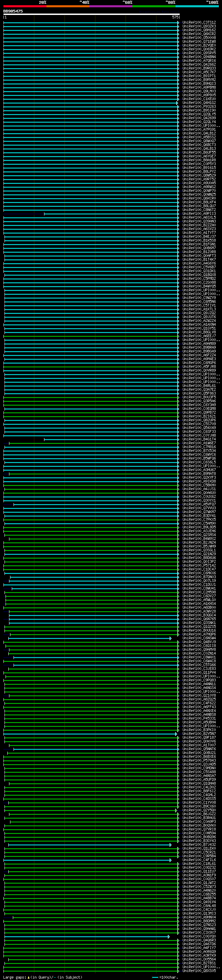The width and height of the screenshot is (222, 980).
Task: Select the UniRef100_Q5F863 label
Action: tap(199, 394)
